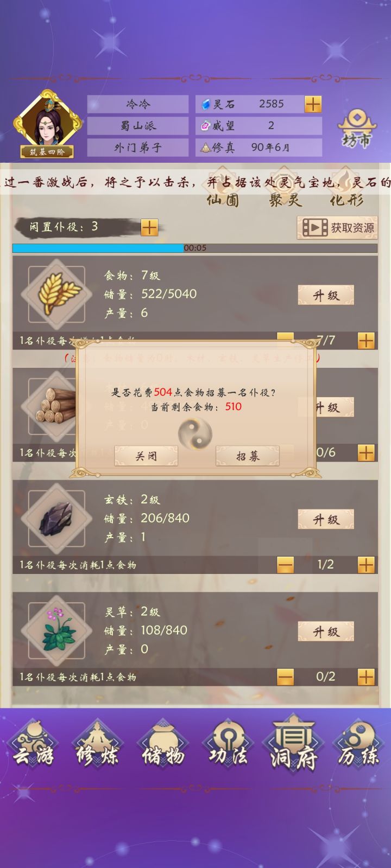Increase 玄铁 workers with plus button
The height and width of the screenshot is (868, 391).
[x=366, y=565]
